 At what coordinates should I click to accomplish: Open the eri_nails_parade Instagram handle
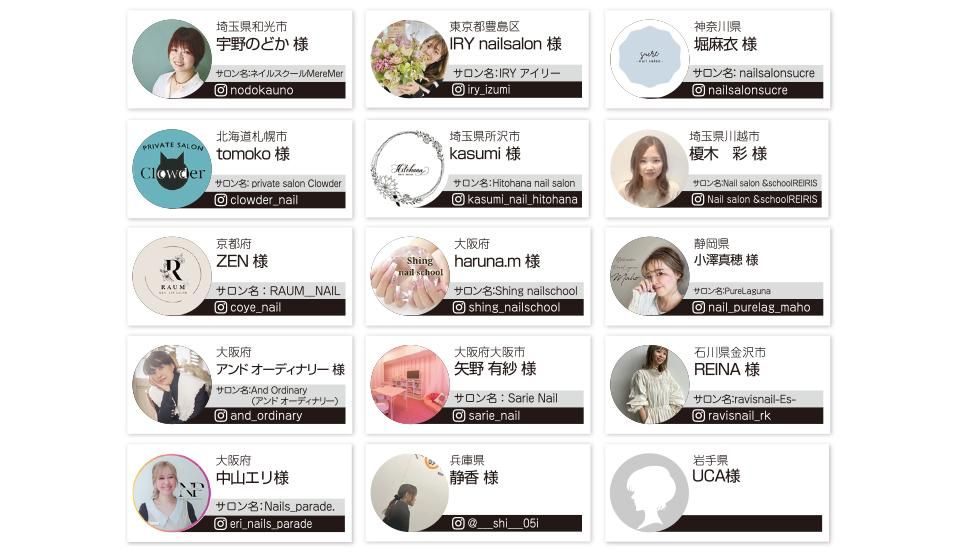pyautogui.click(x=271, y=524)
